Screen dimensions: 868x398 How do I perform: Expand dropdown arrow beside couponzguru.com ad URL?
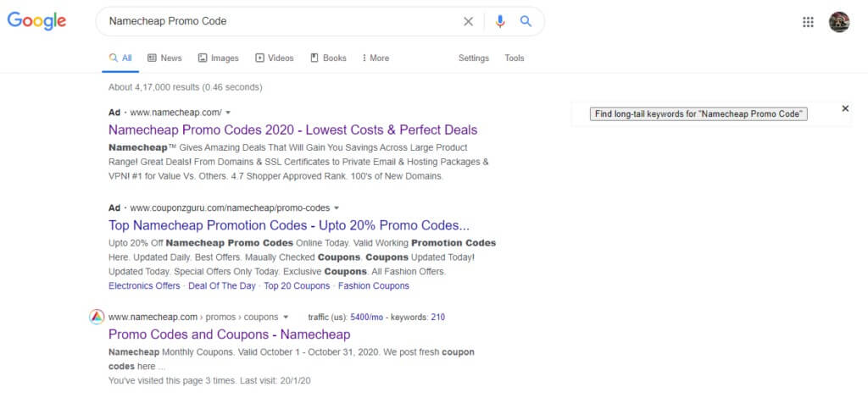pyautogui.click(x=337, y=208)
